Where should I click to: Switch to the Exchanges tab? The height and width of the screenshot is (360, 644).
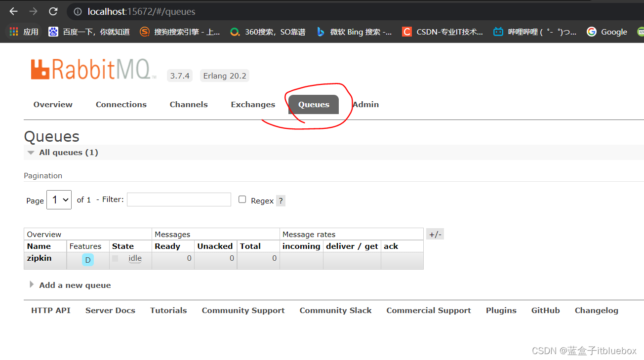tap(253, 104)
